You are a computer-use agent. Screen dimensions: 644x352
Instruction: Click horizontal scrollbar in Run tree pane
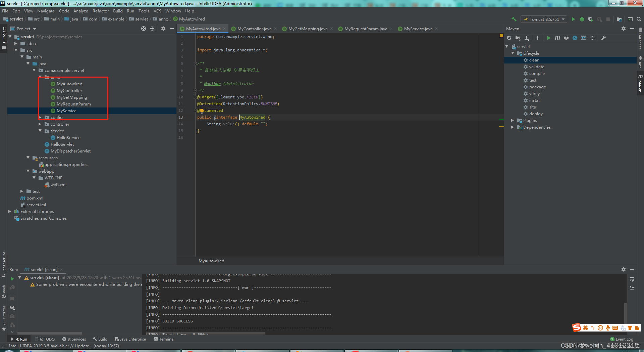click(49, 333)
